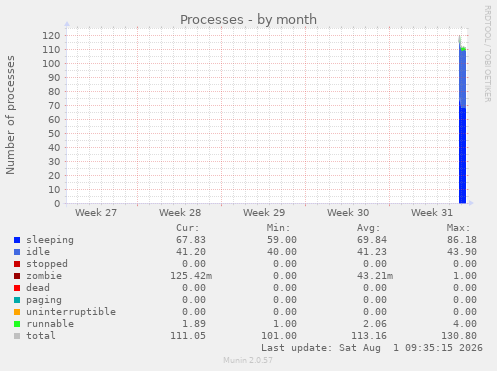
Task: Click the 'Min:' column header
Action: pos(278,228)
